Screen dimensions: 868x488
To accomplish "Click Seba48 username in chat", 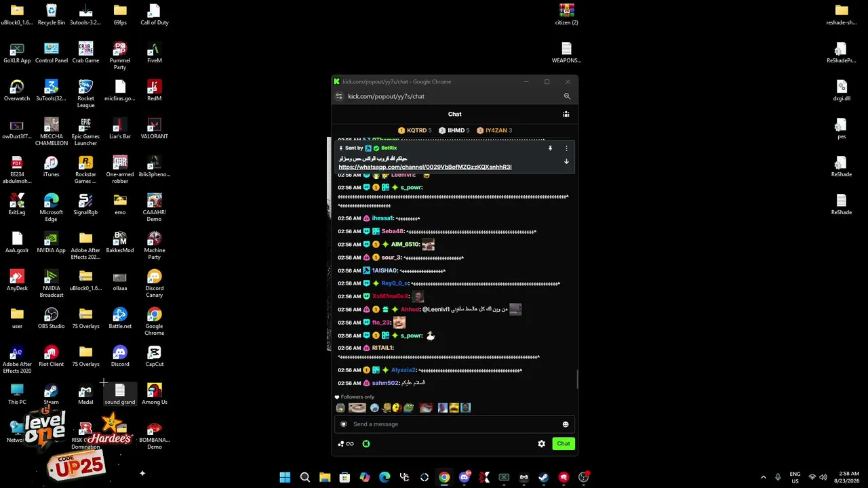I will point(393,231).
